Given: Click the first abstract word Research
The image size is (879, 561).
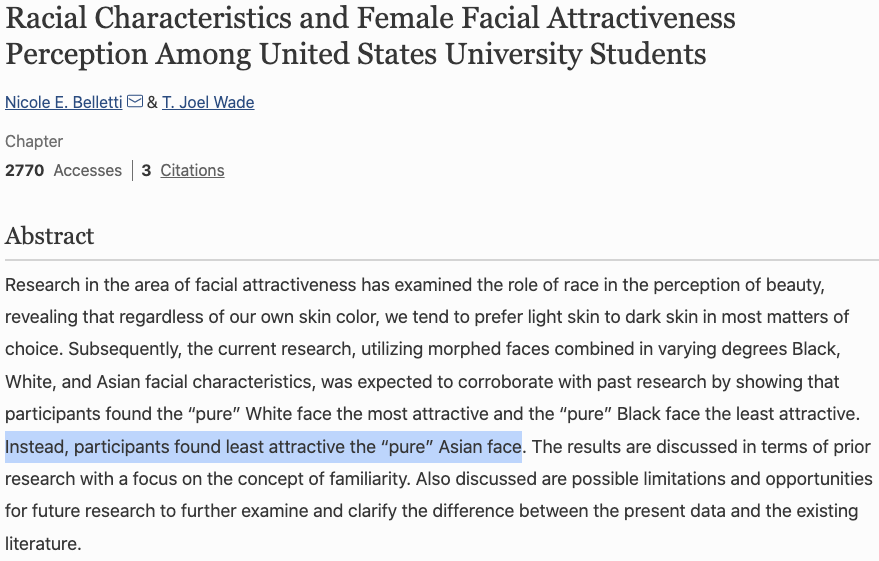Looking at the screenshot, I should 43,285.
